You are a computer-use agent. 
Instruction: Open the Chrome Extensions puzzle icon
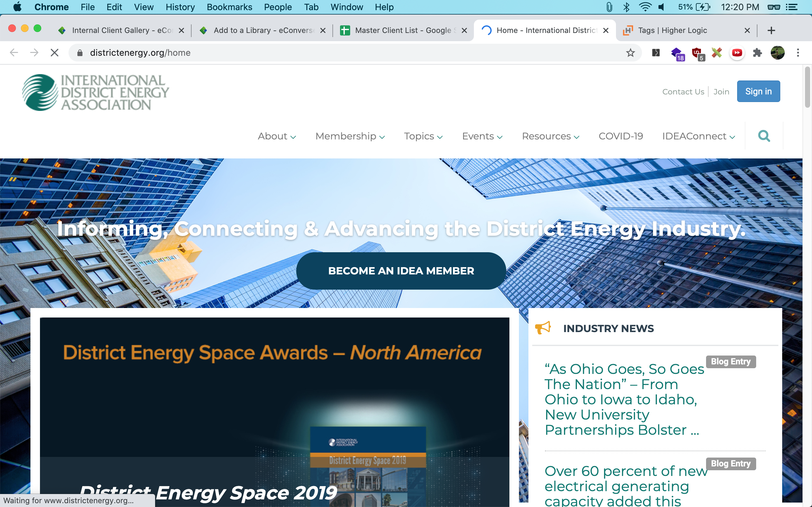pos(757,53)
